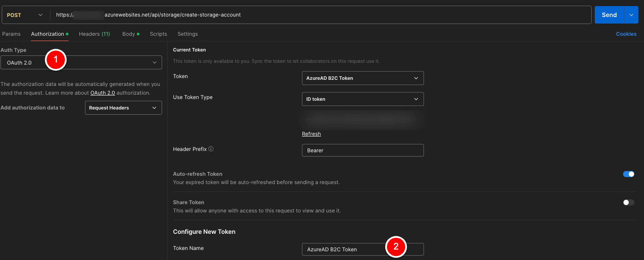
Task: Click the Refresh link under the token
Action: (311, 133)
